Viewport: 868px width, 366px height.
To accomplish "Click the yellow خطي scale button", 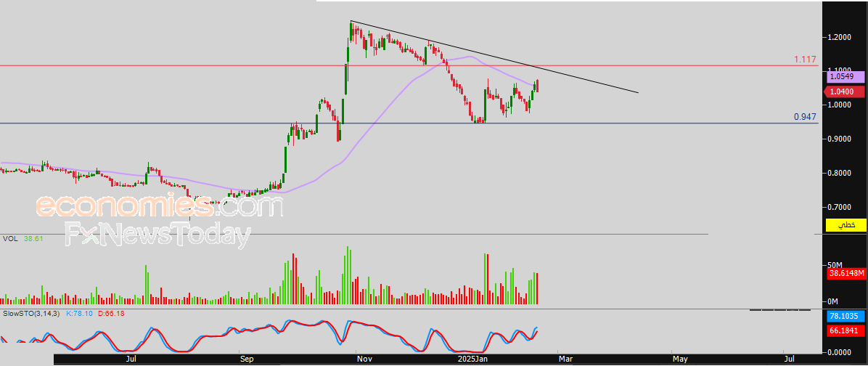I will point(845,225).
